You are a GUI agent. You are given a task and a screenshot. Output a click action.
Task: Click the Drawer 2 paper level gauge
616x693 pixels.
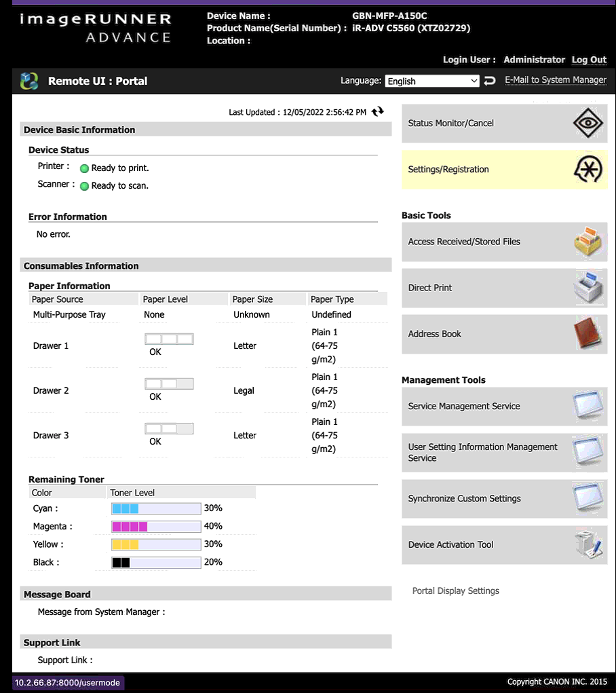[169, 383]
